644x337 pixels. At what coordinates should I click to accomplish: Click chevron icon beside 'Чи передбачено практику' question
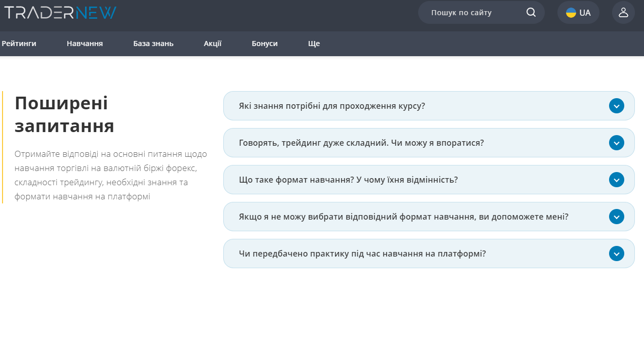[616, 254]
